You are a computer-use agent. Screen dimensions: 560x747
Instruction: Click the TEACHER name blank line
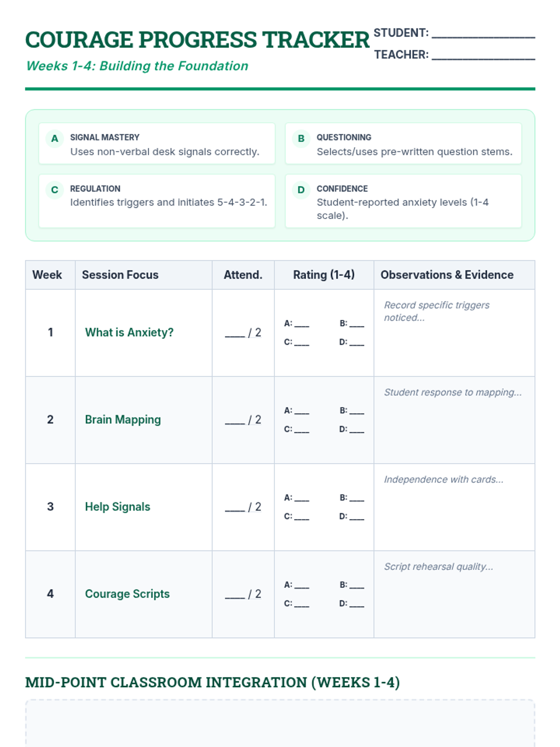point(483,56)
